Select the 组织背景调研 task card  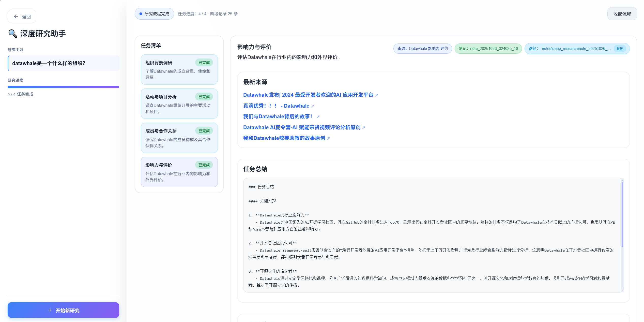179,69
